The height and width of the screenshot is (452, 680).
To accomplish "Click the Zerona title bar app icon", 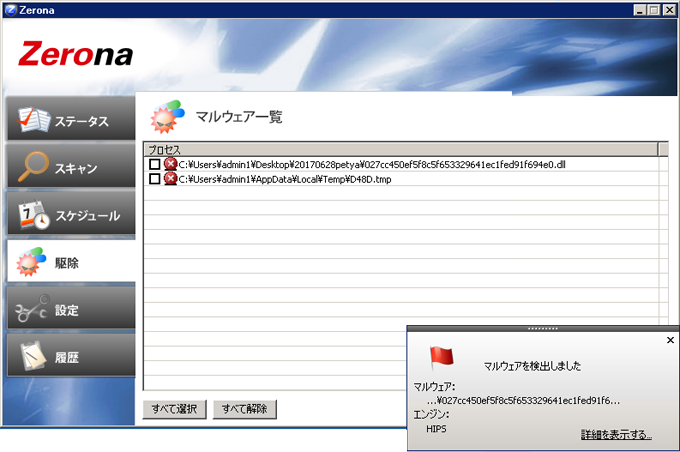I will [10, 10].
